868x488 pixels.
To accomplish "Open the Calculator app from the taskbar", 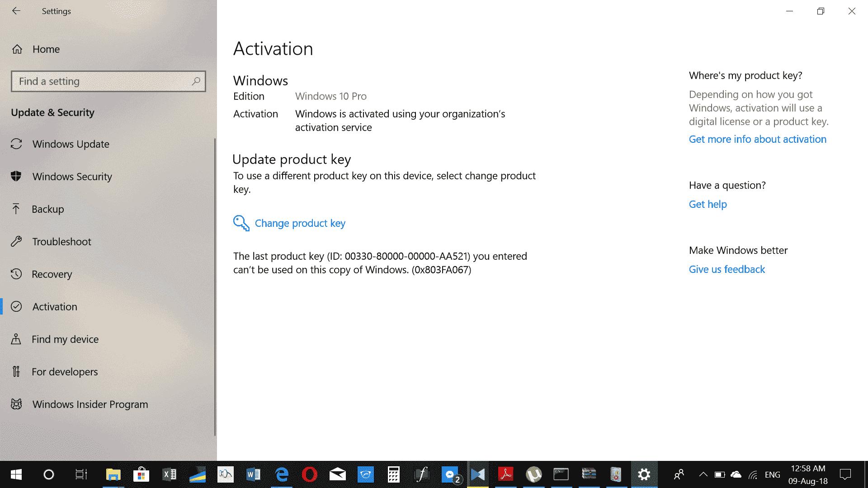I will coord(394,474).
